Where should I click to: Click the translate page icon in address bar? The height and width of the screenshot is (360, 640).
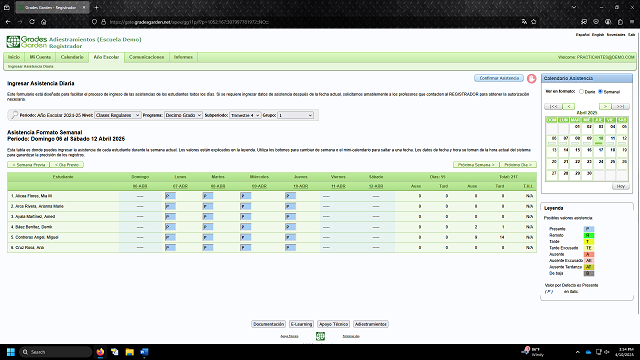coord(524,22)
